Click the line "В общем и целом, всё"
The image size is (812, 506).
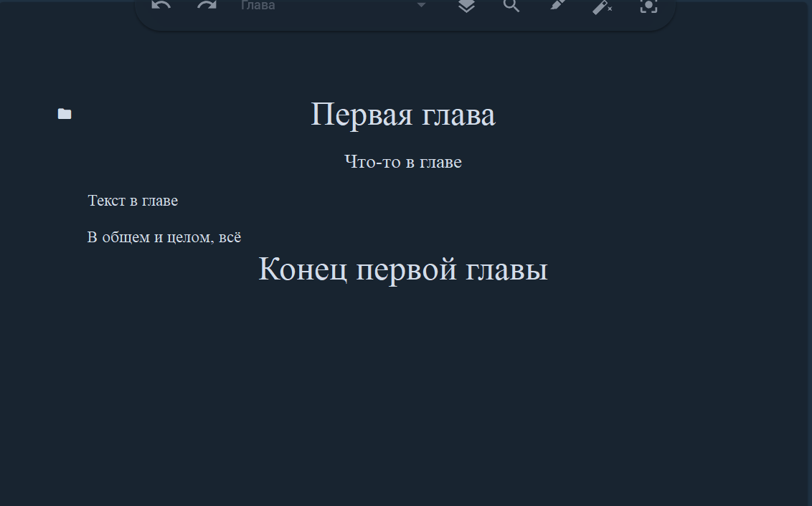tap(164, 237)
